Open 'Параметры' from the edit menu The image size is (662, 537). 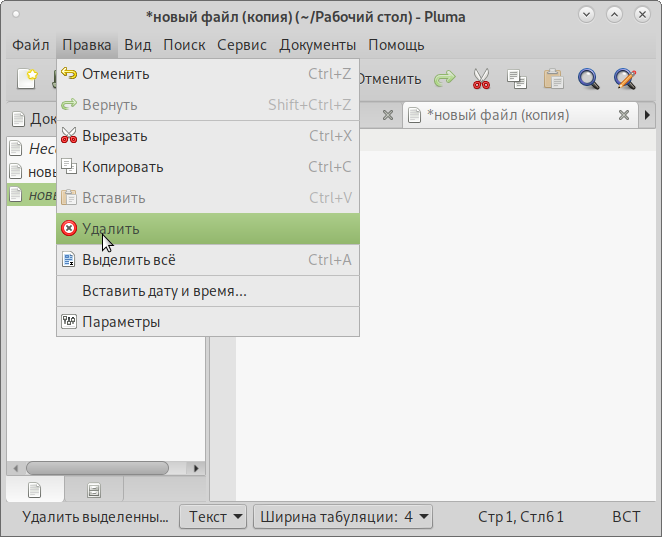coord(120,322)
